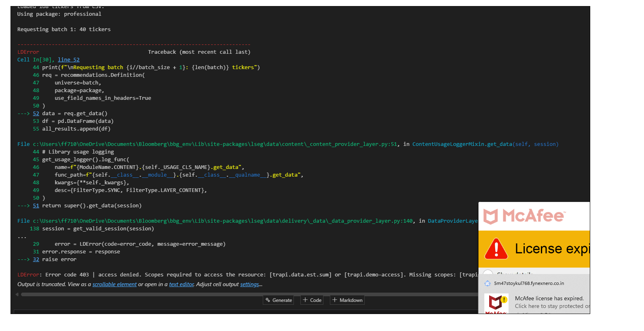Open the cell output 'settings' link
644x331 pixels.
click(x=249, y=285)
